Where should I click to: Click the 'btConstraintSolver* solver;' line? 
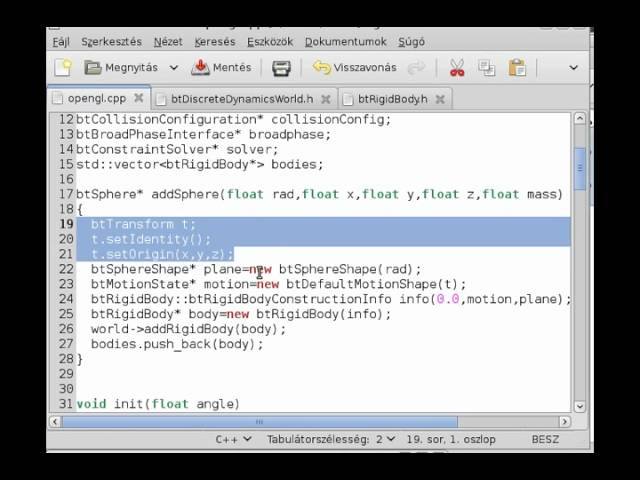177,149
